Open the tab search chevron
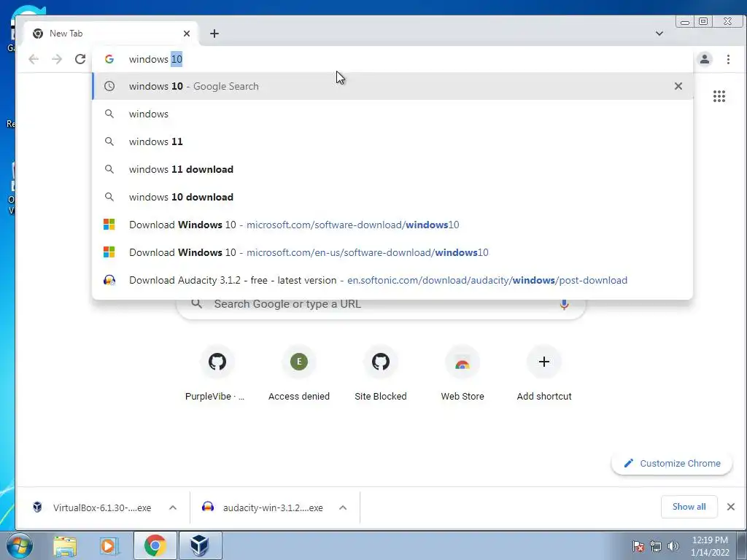 point(659,34)
